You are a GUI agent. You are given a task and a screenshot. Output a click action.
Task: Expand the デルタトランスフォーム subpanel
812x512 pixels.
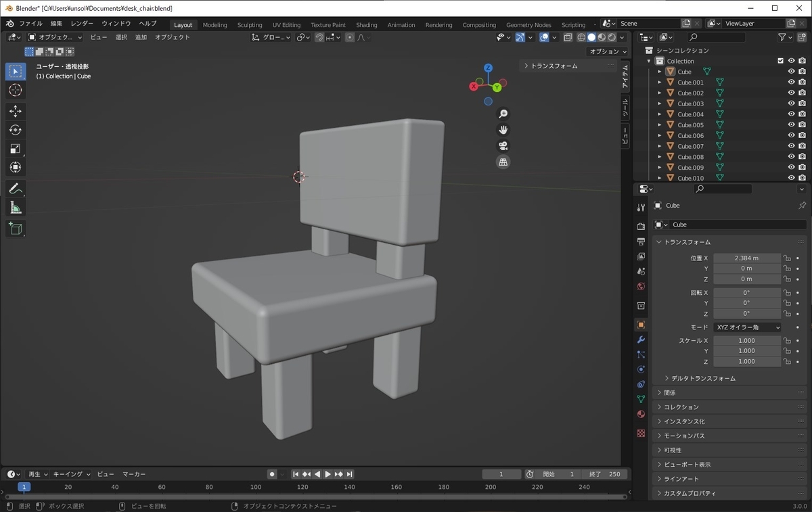click(703, 378)
